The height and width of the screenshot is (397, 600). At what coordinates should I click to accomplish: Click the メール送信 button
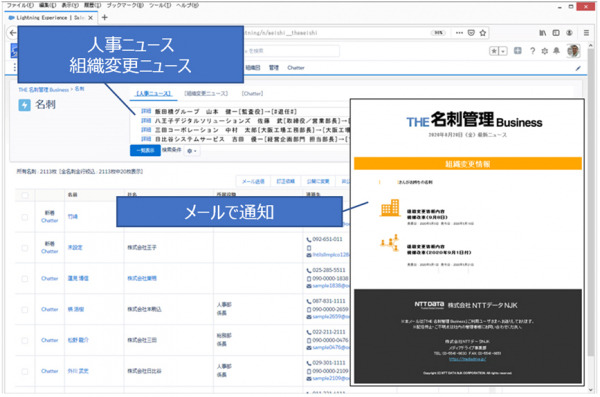click(253, 181)
